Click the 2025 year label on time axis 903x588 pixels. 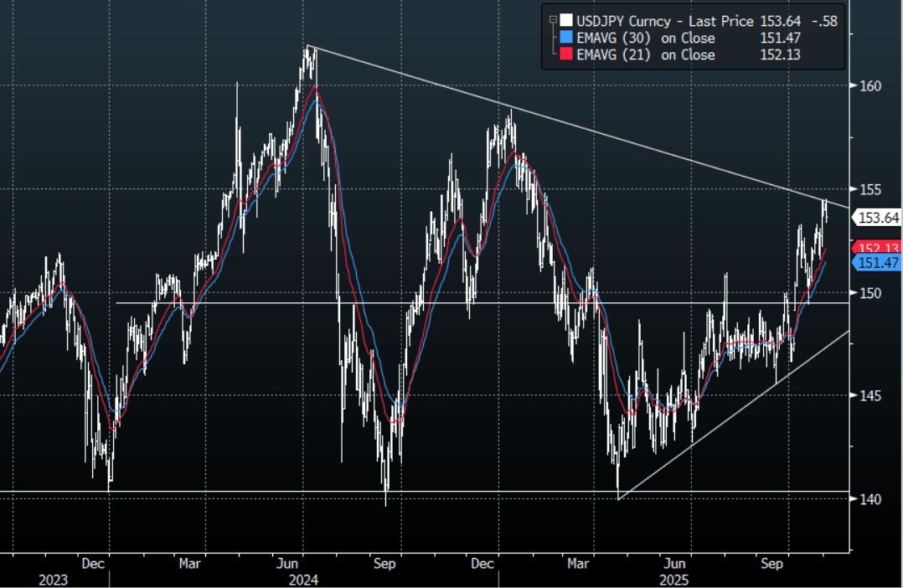click(673, 580)
